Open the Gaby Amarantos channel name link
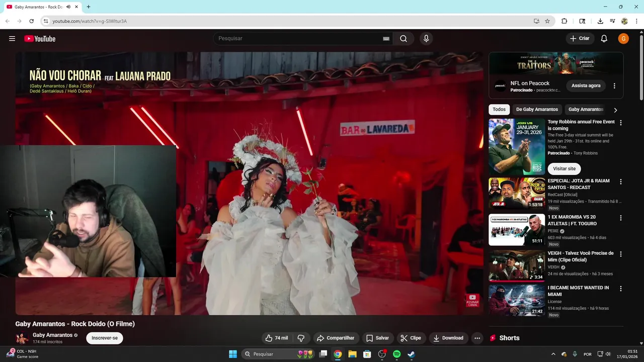 pos(52,335)
